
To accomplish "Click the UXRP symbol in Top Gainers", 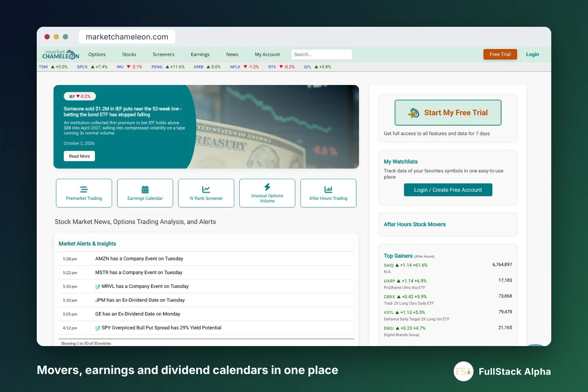I will pyautogui.click(x=389, y=281).
